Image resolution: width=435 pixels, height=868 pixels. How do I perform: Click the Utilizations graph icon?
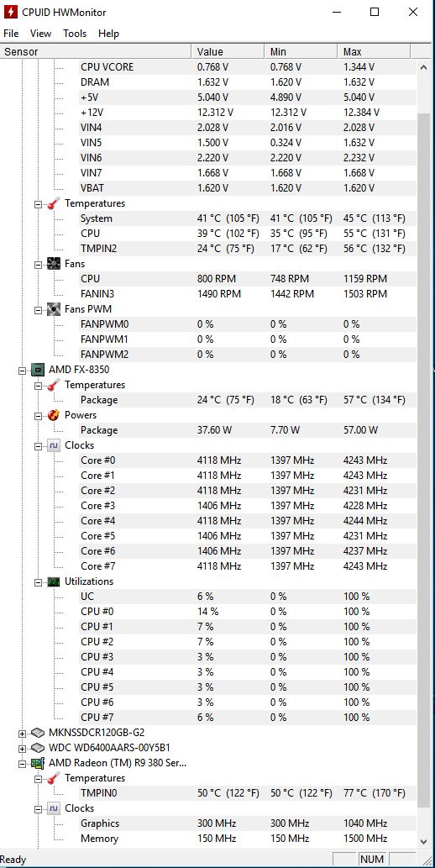[54, 581]
